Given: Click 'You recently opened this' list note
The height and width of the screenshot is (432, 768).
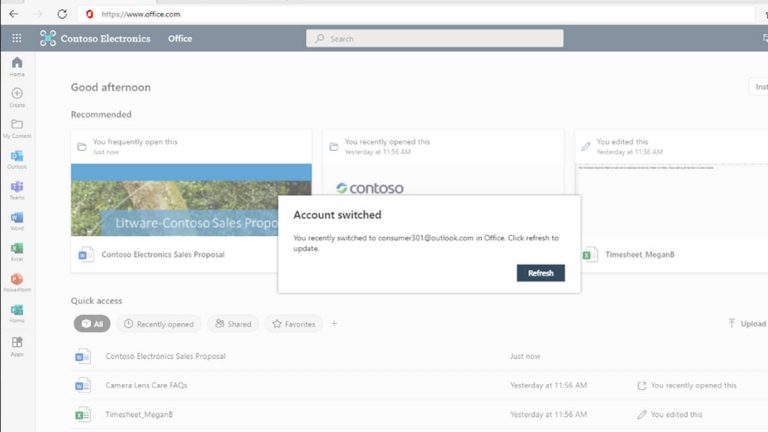Looking at the screenshot, I should pos(693,385).
